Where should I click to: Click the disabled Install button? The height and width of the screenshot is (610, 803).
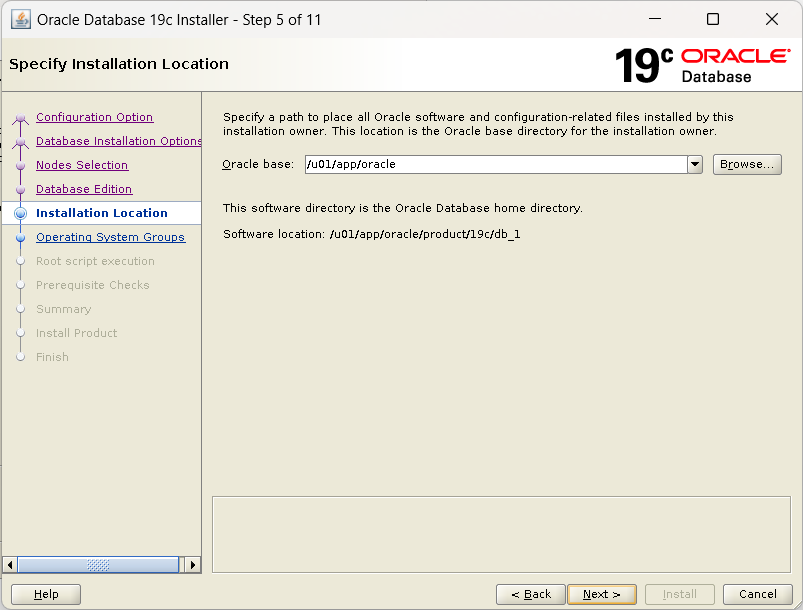(x=680, y=594)
